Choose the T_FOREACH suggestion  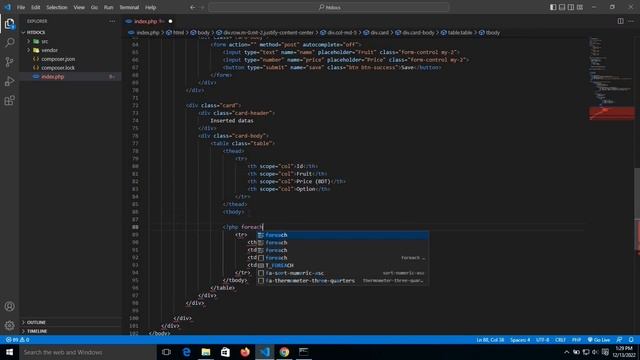tap(342, 265)
